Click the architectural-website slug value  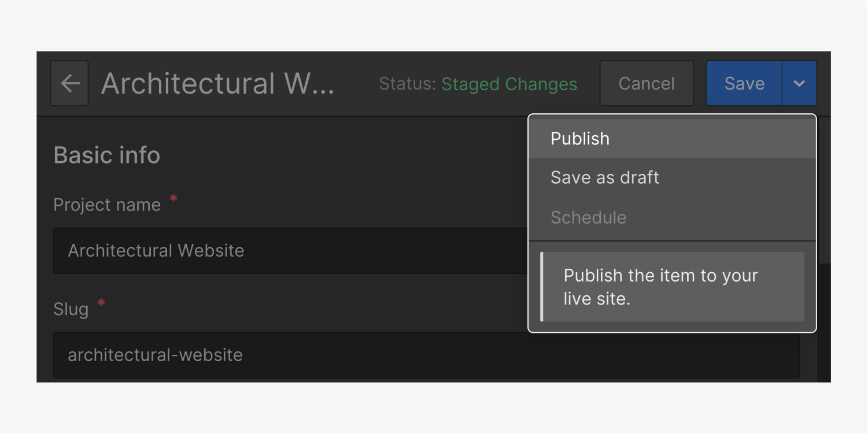point(155,355)
